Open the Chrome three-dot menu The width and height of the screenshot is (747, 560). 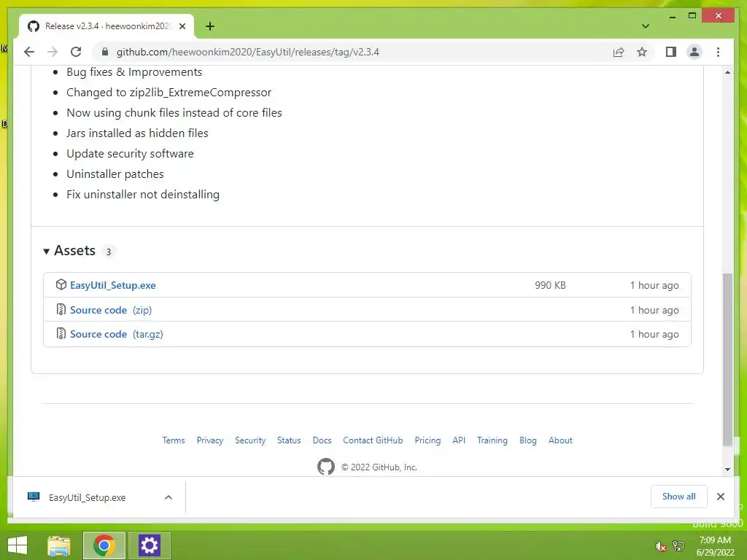(x=718, y=52)
